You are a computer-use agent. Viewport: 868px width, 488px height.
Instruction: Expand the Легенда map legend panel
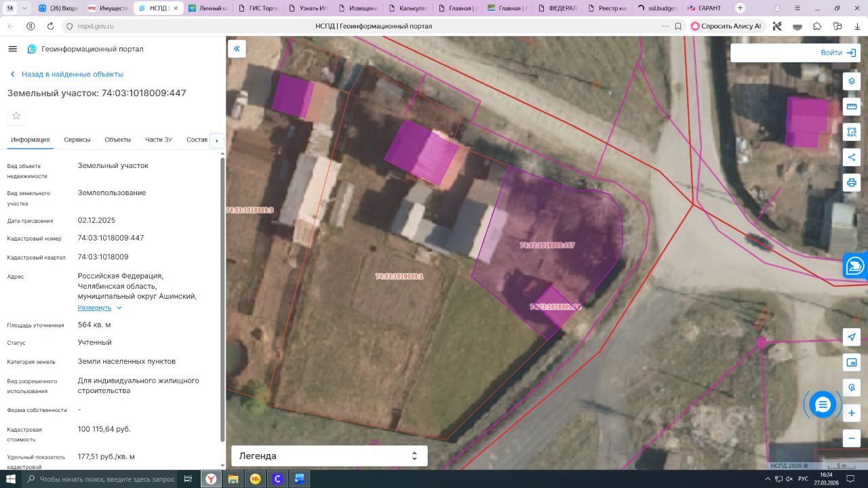[330, 456]
